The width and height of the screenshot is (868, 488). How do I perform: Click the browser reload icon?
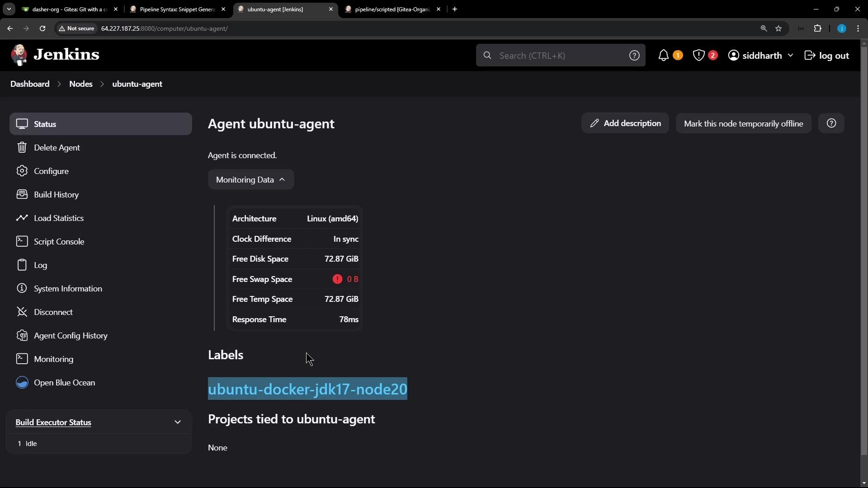[x=42, y=28]
